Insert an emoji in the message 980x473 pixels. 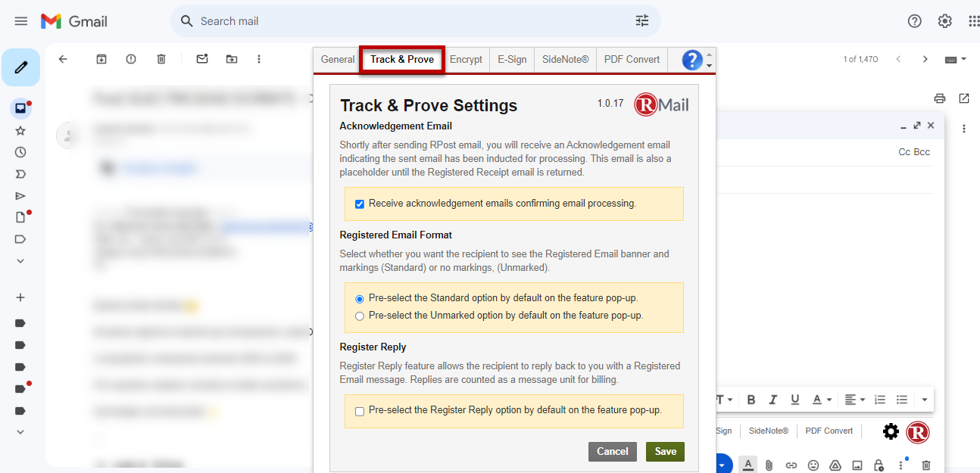click(813, 465)
